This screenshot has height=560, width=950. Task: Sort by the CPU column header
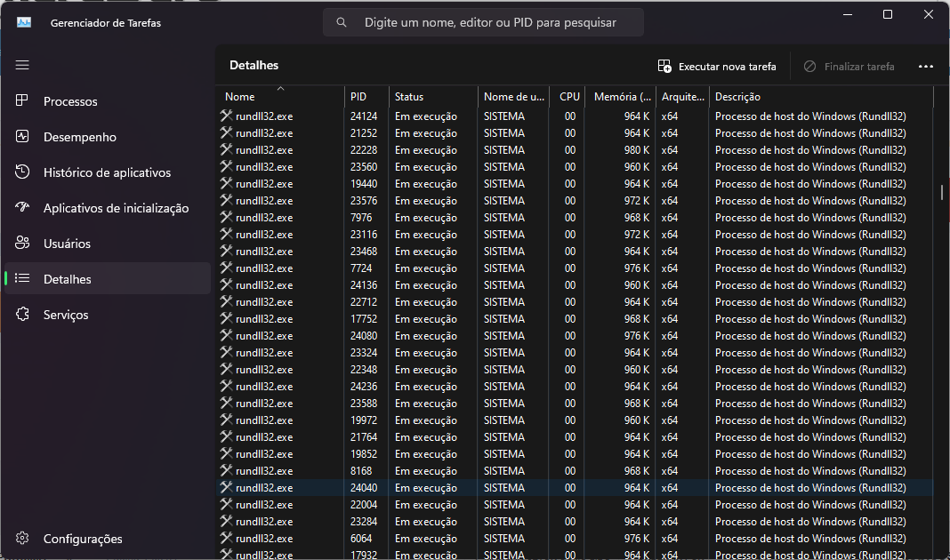coord(568,96)
